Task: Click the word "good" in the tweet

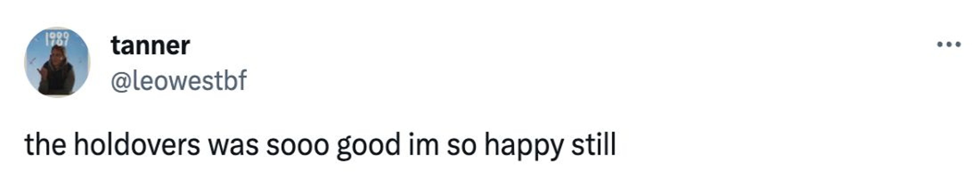Action: (x=368, y=145)
